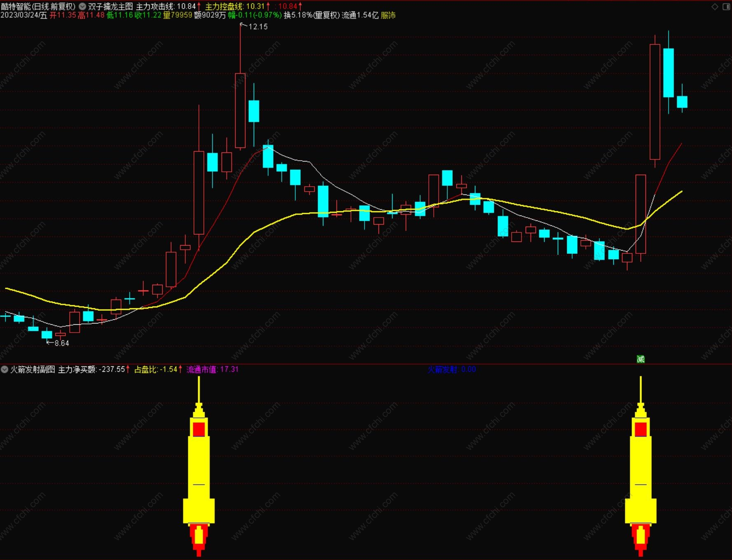
Task: Click the 额9029万 turnover amount
Action: (x=210, y=15)
